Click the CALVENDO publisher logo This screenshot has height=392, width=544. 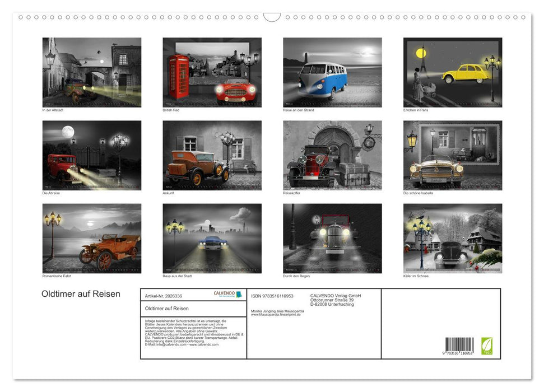tap(224, 293)
